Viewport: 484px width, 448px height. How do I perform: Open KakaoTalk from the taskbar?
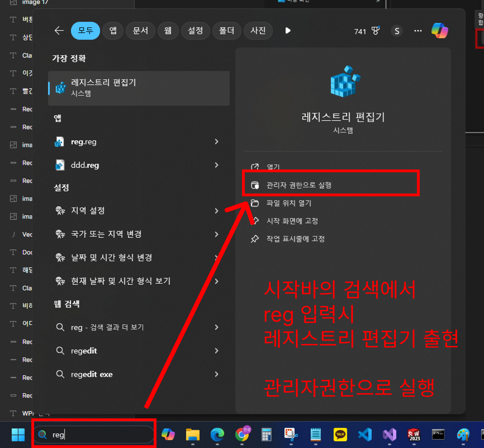[x=340, y=435]
